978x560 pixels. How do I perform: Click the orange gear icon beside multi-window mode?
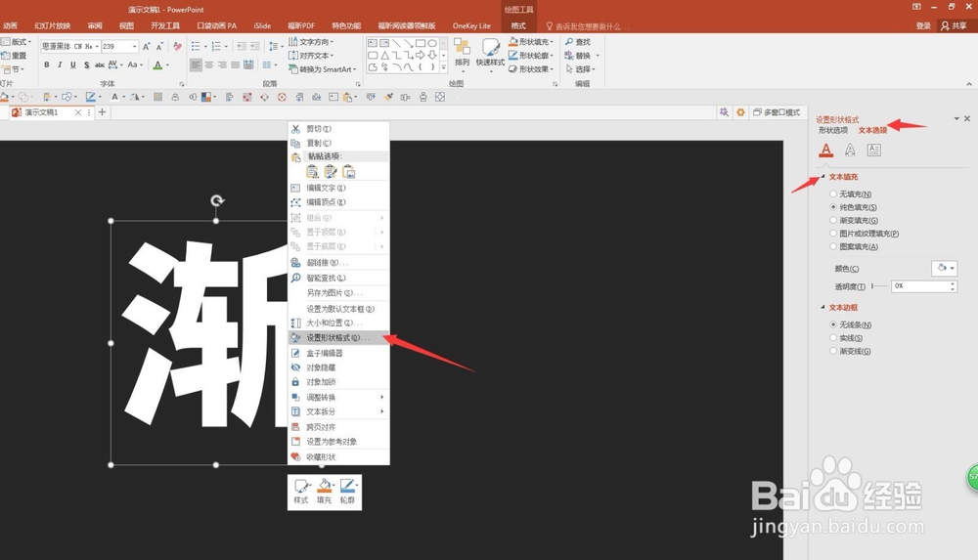(x=740, y=112)
